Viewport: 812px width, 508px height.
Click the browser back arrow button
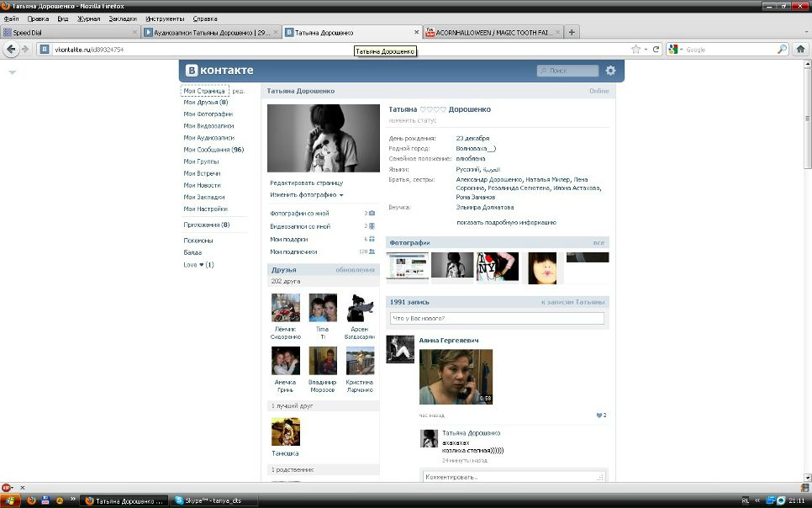point(12,50)
